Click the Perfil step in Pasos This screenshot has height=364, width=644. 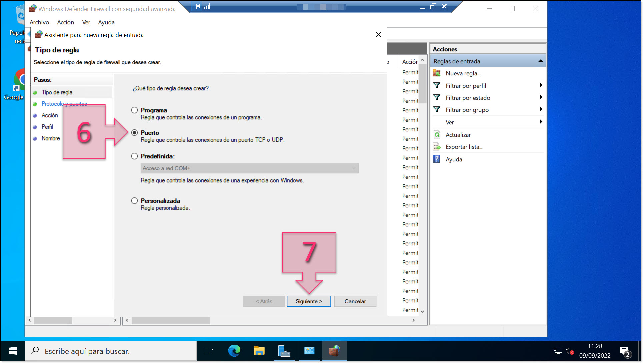pyautogui.click(x=47, y=127)
